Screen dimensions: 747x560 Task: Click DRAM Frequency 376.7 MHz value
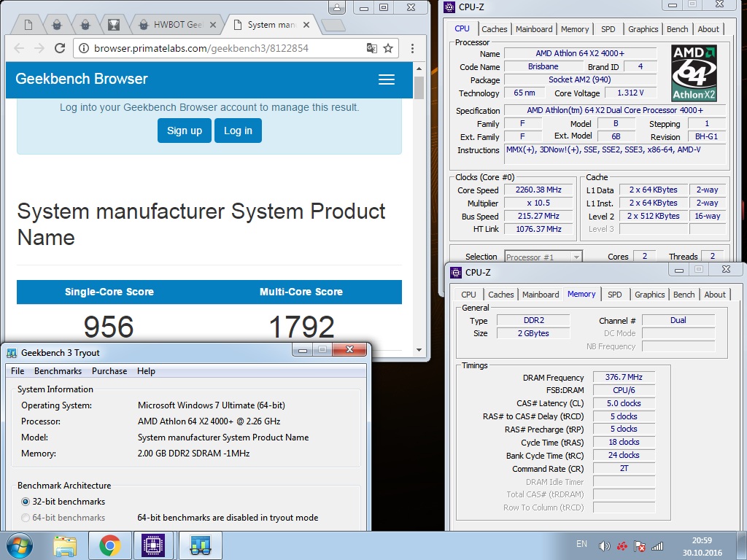(624, 377)
